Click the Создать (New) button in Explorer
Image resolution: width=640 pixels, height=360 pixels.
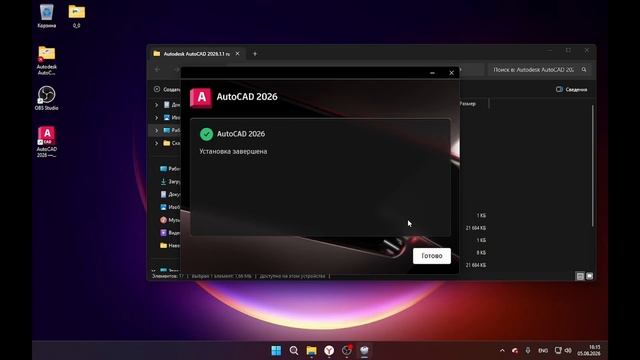point(167,89)
